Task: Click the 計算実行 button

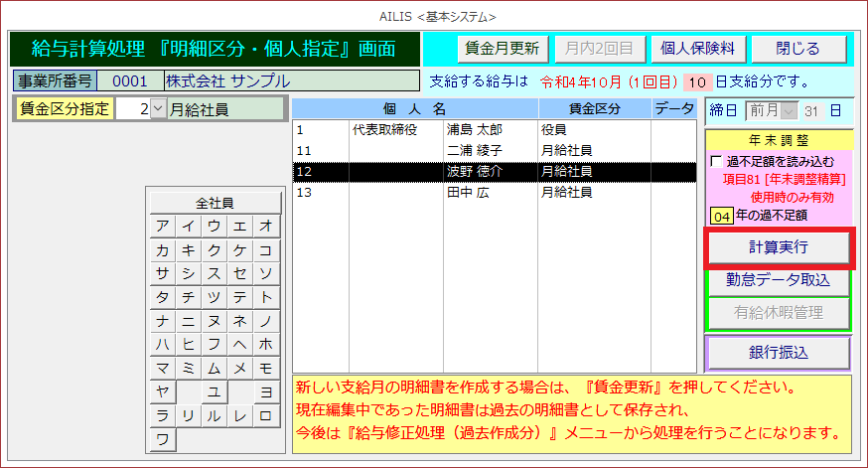Action: tap(778, 247)
